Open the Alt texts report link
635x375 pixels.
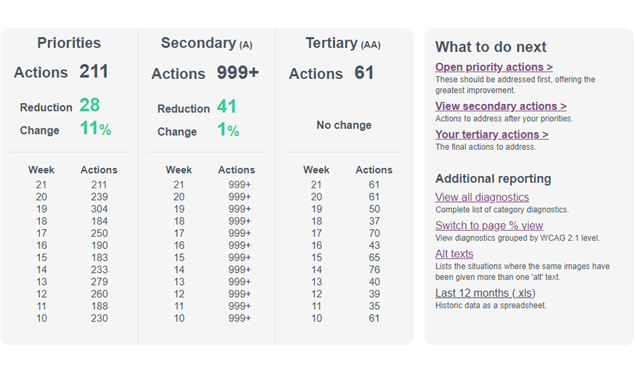point(454,254)
